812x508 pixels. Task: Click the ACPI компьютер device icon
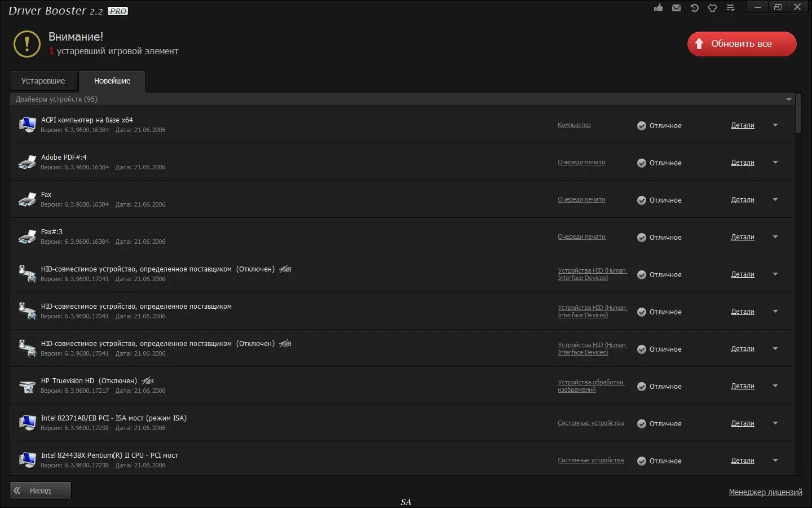[27, 124]
